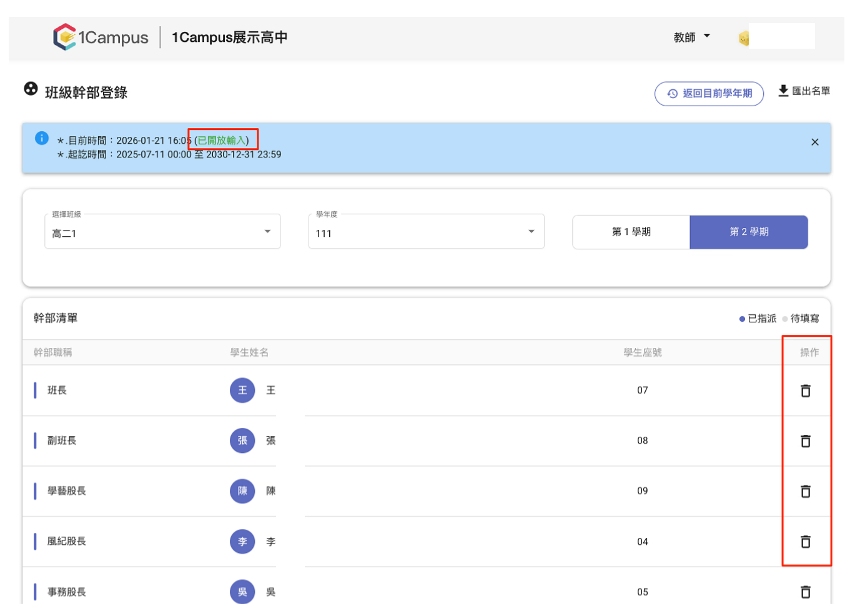Open the user avatar in header

(744, 39)
